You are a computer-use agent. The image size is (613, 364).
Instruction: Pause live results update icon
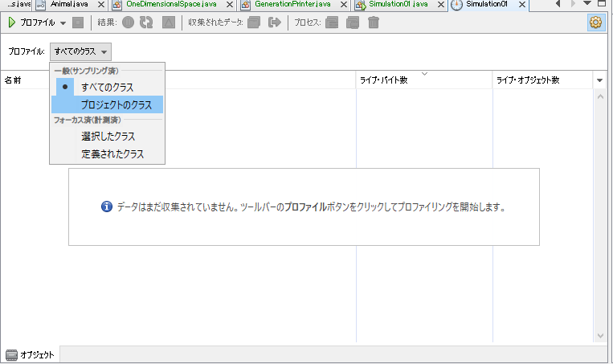coord(128,22)
